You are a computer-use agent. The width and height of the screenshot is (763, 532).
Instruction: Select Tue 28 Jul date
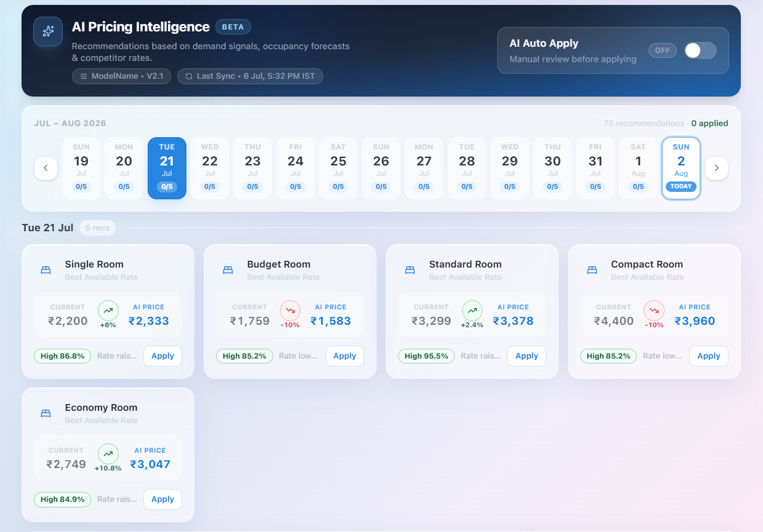click(467, 168)
